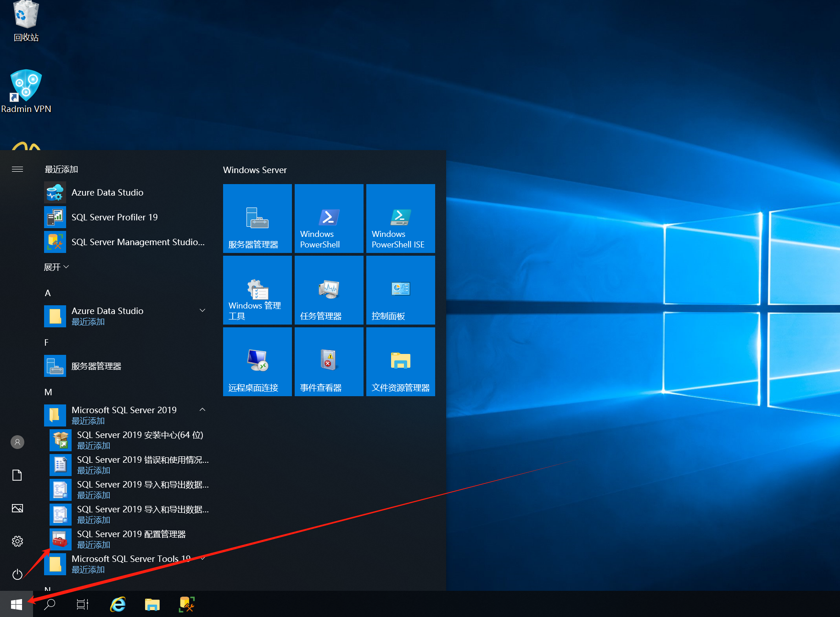This screenshot has height=617, width=840.
Task: Open Windows PowerShell ISE tile
Action: click(x=400, y=219)
